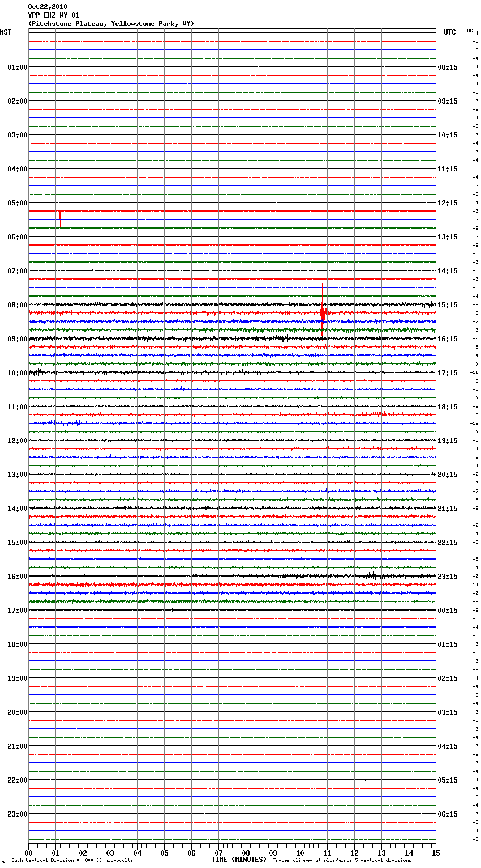Select the 03:00 MST time label

18,135
